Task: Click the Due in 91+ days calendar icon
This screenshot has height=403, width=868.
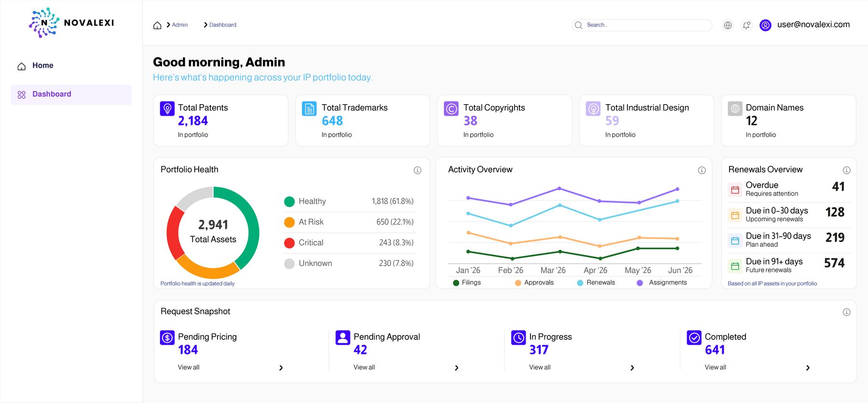Action: (735, 266)
